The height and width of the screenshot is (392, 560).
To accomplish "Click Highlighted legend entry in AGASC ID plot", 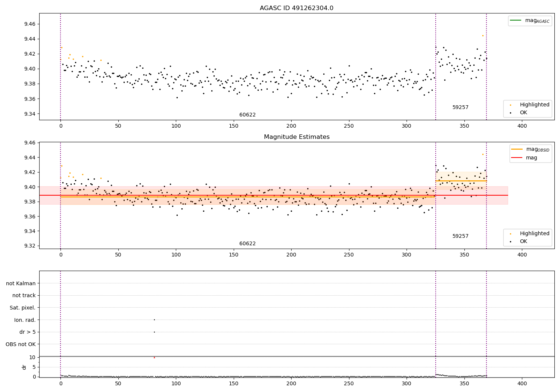I will click(x=530, y=105).
